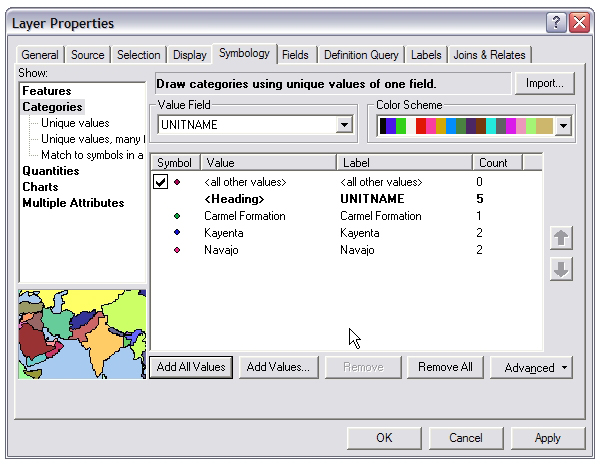Click the color scheme ramp swatch
This screenshot has height=464, width=600.
pyautogui.click(x=465, y=126)
